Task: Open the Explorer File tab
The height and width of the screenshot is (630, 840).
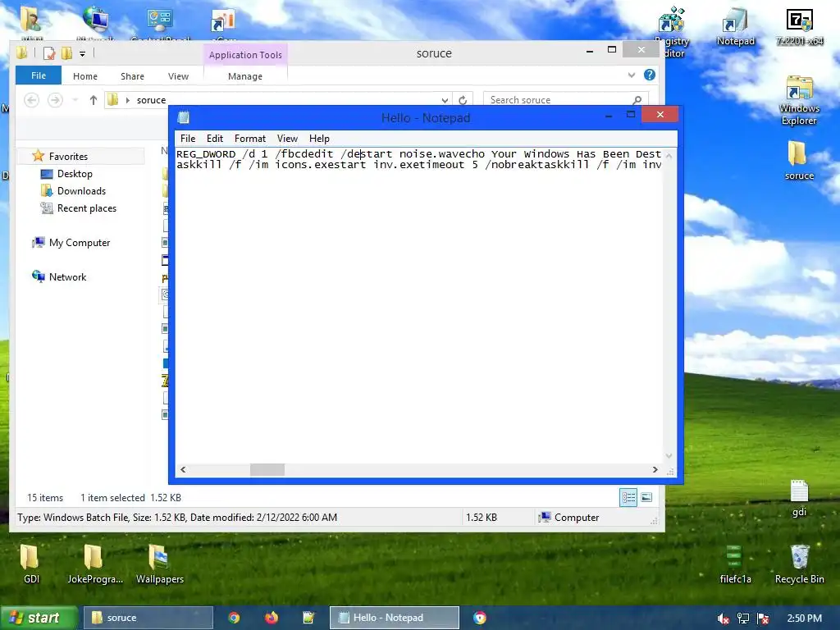Action: [38, 75]
